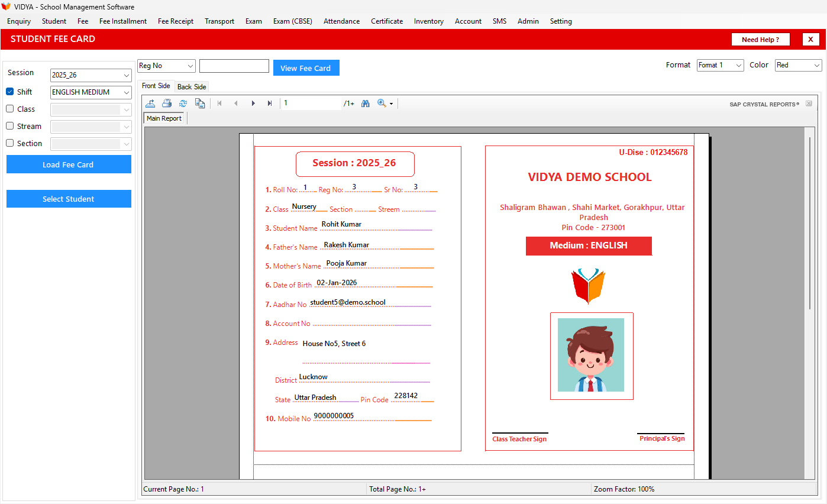The width and height of the screenshot is (827, 504).
Task: Click the student name Rohit Kumar
Action: coord(341,224)
